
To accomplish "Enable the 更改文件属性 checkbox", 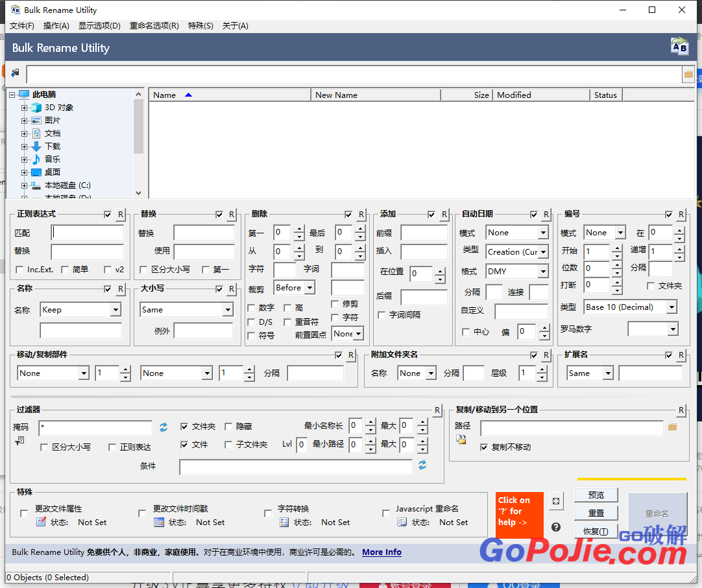I will 24,513.
